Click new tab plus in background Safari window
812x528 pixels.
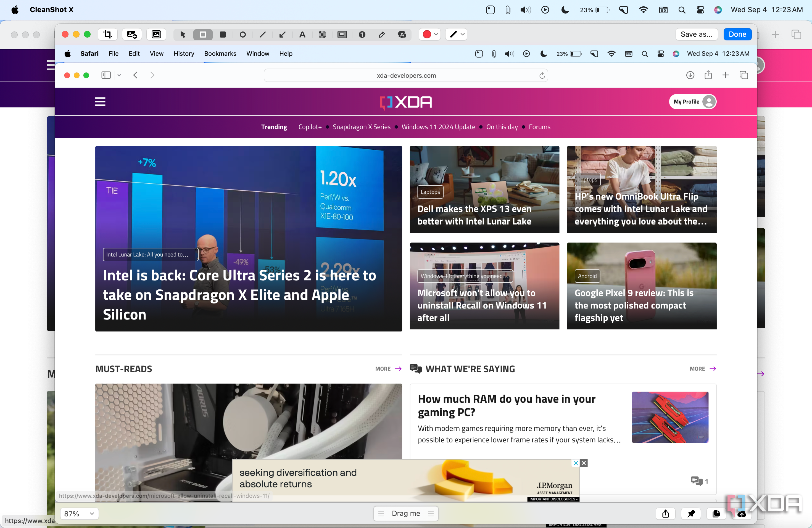point(775,35)
